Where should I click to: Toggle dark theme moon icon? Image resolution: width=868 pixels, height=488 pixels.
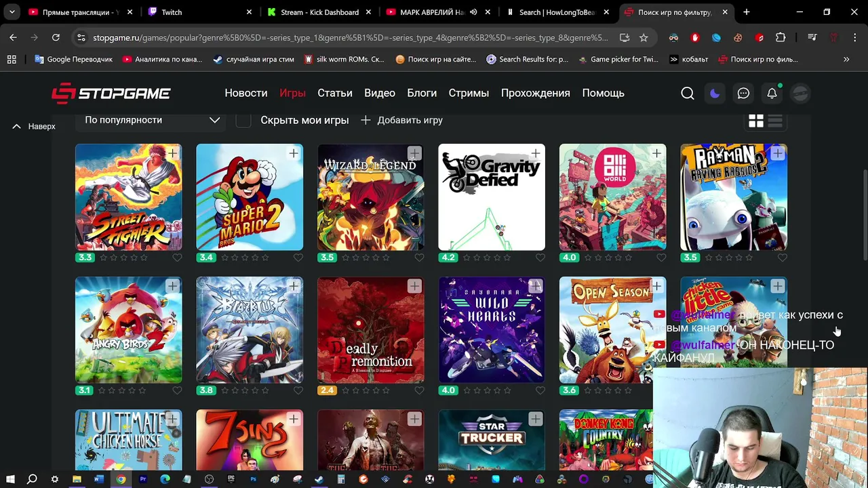click(x=715, y=94)
